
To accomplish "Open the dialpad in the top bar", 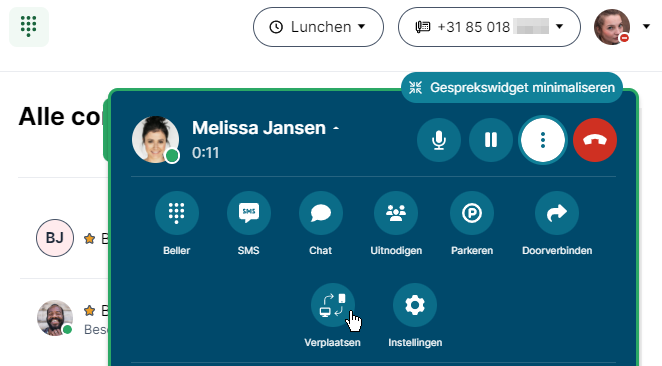I will pyautogui.click(x=29, y=27).
